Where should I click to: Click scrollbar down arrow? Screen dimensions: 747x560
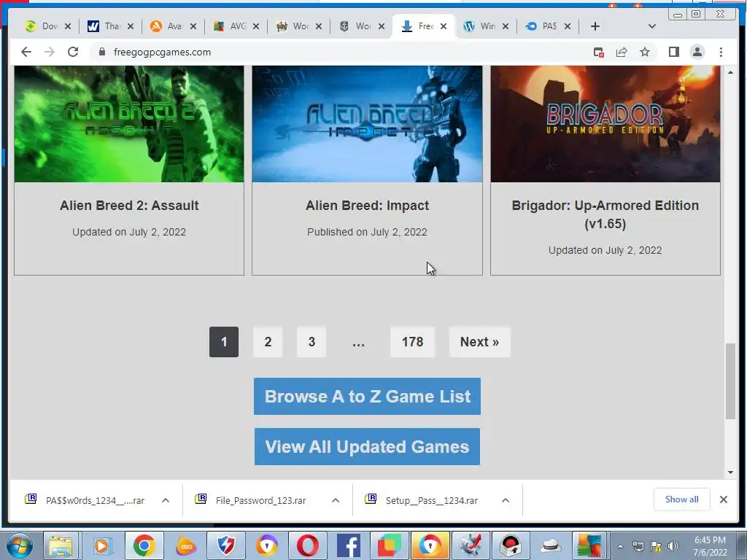730,472
